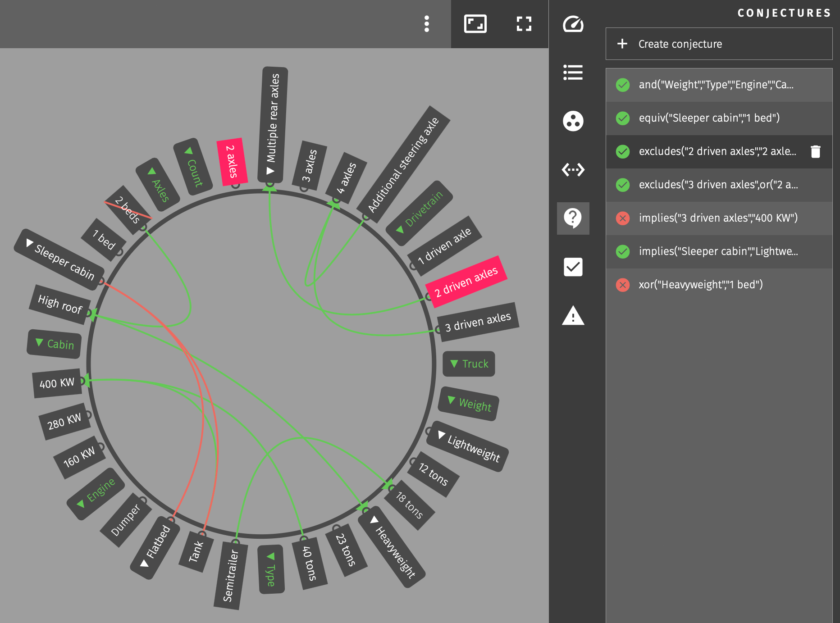Image resolution: width=840 pixels, height=623 pixels.
Task: Open the list view sidebar icon
Action: tap(573, 73)
